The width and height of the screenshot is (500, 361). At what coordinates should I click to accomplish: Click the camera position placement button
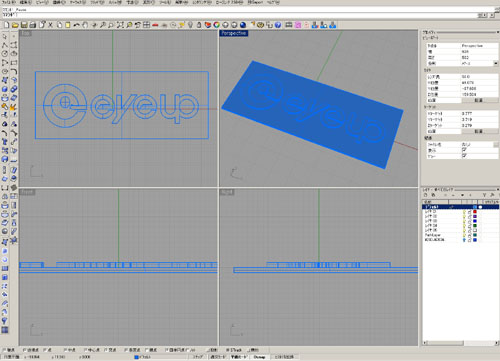click(x=479, y=100)
